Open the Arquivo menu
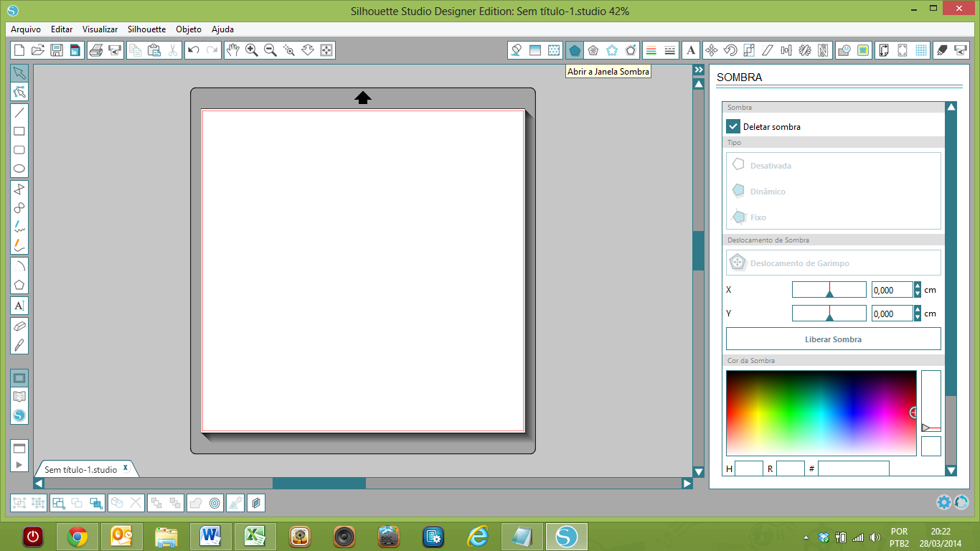This screenshot has height=551, width=980. click(26, 29)
